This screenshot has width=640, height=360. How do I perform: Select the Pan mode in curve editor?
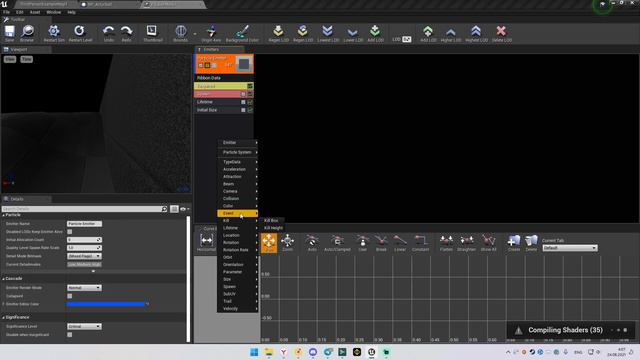tap(269, 242)
